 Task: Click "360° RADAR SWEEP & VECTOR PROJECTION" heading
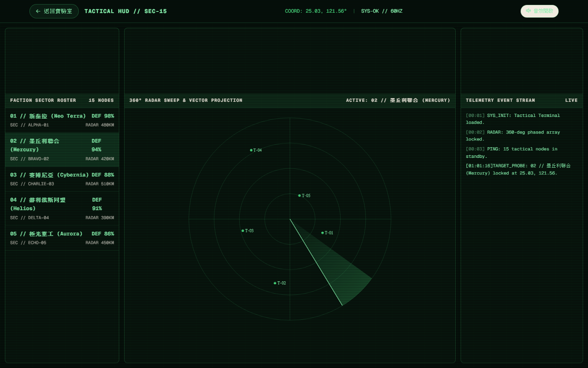click(186, 100)
